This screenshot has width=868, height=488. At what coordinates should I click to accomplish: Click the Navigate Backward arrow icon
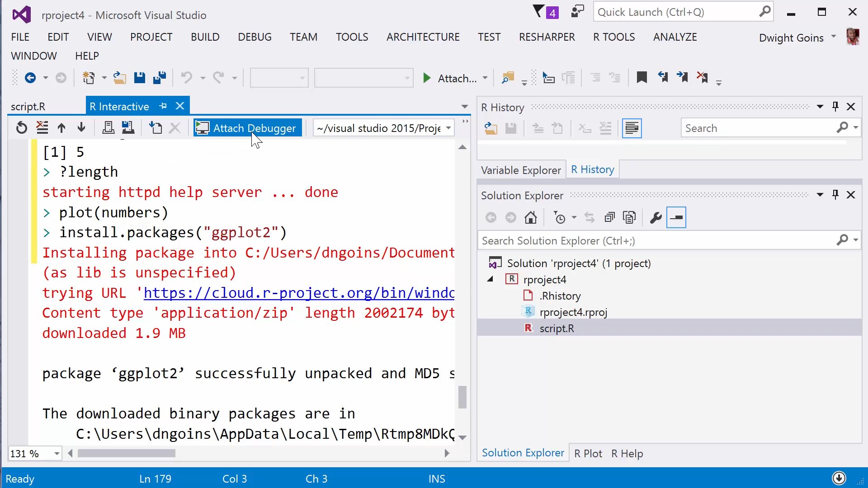click(x=30, y=78)
